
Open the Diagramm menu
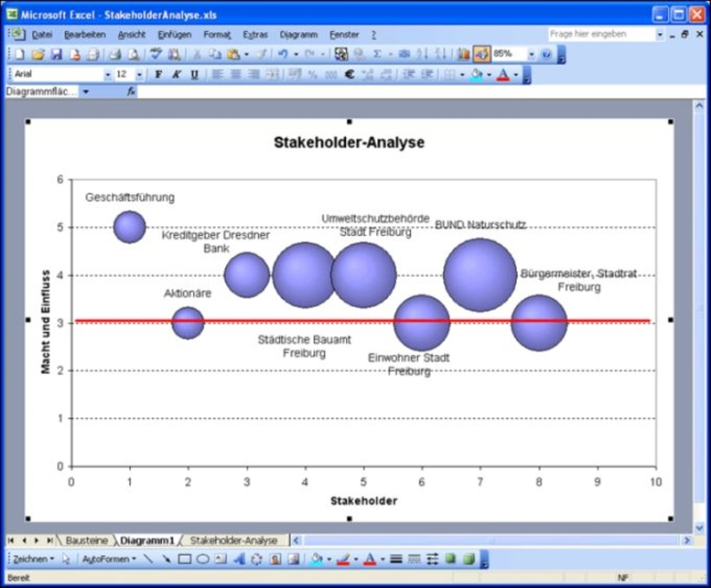point(298,35)
